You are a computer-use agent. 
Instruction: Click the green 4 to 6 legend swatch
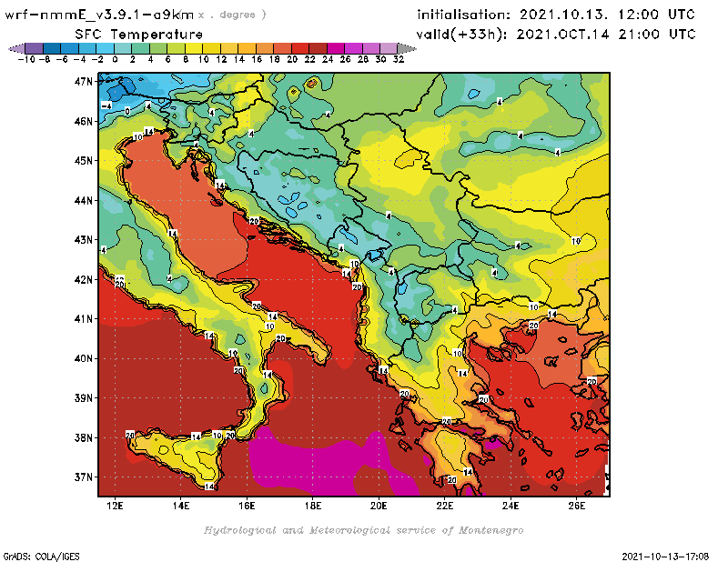pos(158,48)
